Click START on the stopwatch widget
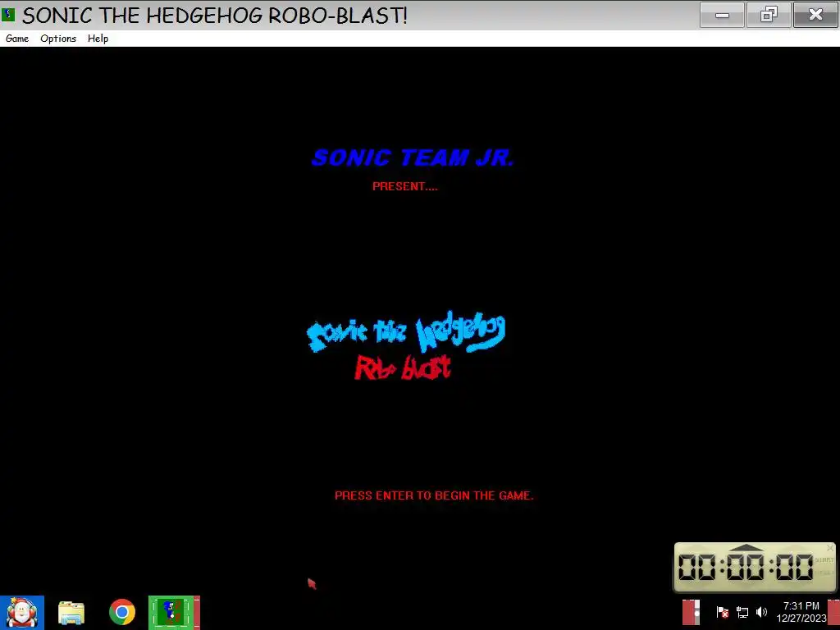The width and height of the screenshot is (840, 630). (x=824, y=559)
